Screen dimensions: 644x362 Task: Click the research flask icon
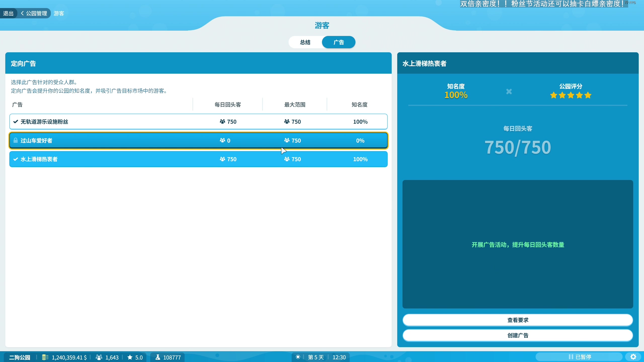(158, 357)
